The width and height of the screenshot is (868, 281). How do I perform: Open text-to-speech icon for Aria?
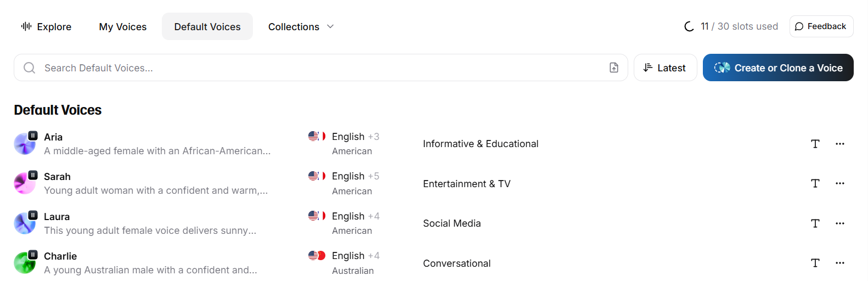tap(815, 144)
